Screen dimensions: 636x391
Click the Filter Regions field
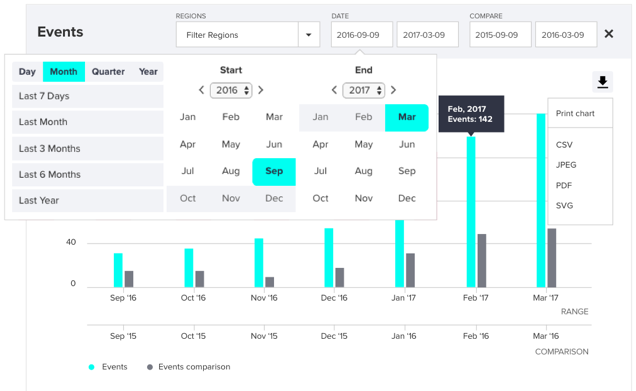coord(237,35)
